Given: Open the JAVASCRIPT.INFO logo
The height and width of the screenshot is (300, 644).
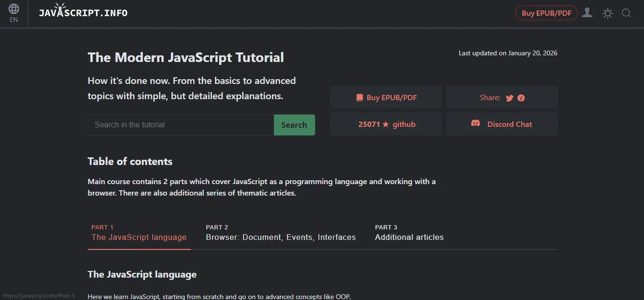Looking at the screenshot, I should [83, 13].
